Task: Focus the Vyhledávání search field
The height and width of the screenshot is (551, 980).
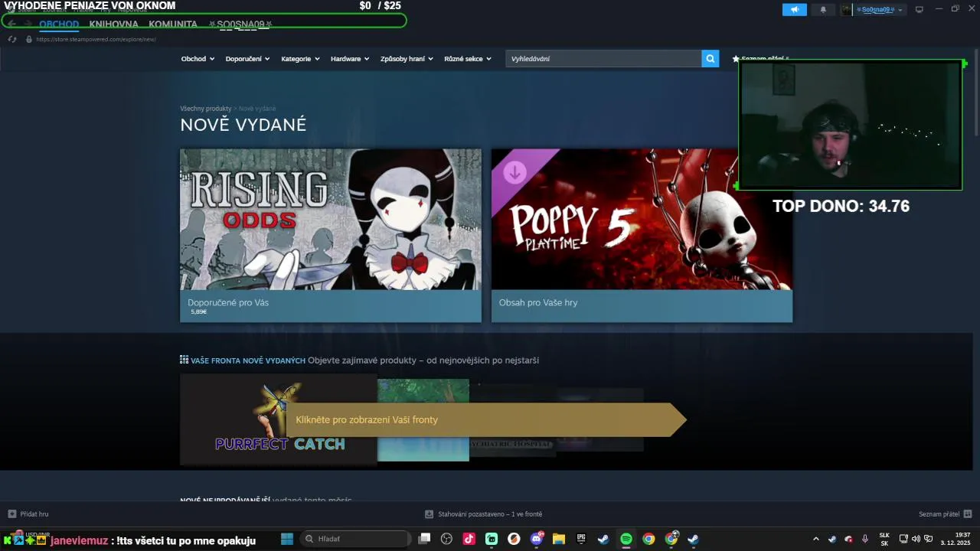Action: (603, 59)
